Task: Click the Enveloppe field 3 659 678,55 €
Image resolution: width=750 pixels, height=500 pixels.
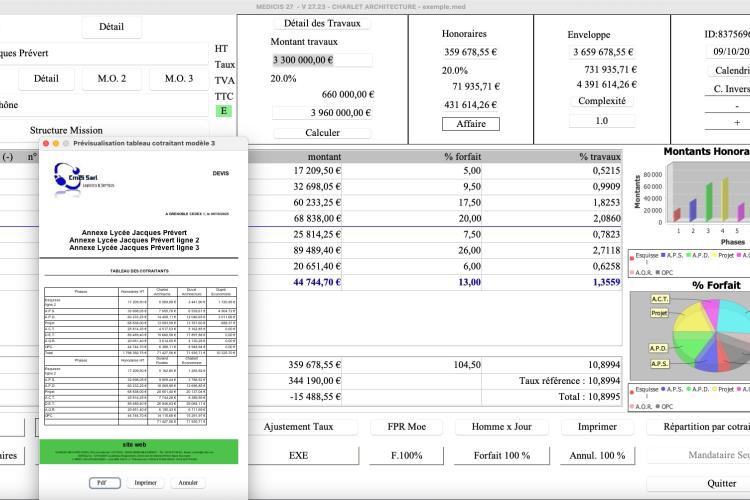Action: [603, 52]
